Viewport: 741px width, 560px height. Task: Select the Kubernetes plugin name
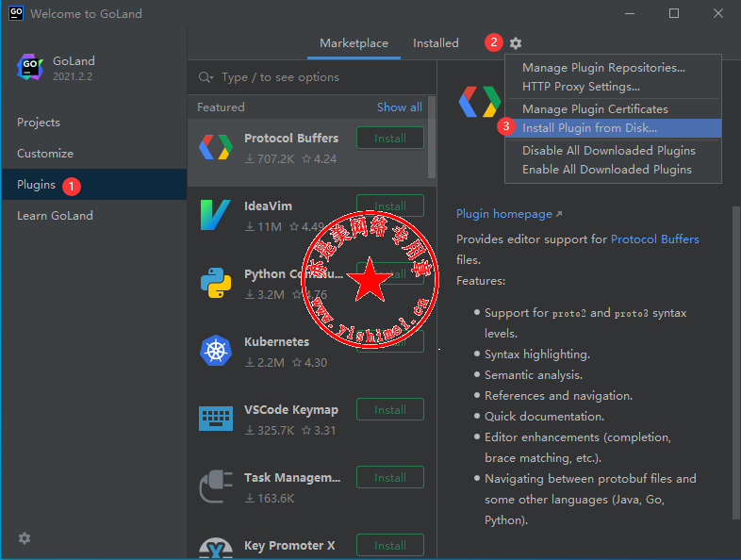point(276,341)
